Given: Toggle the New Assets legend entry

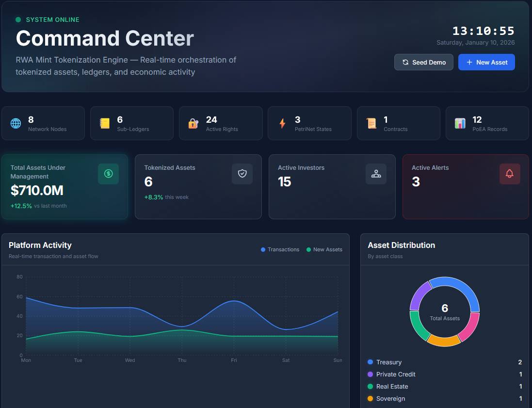Looking at the screenshot, I should (324, 249).
